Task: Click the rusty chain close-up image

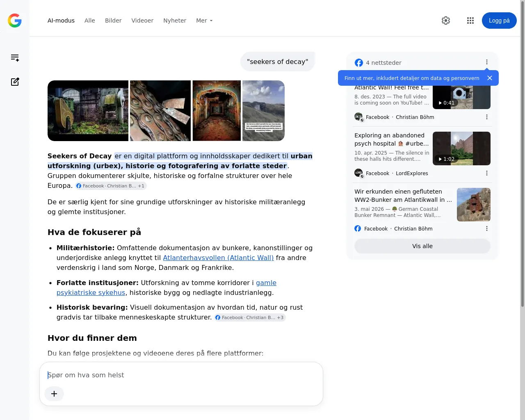Action: click(x=160, y=111)
